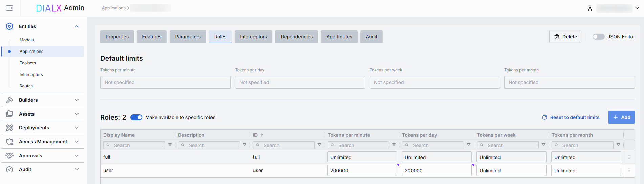Click the Add role button
644x184 pixels.
621,117
